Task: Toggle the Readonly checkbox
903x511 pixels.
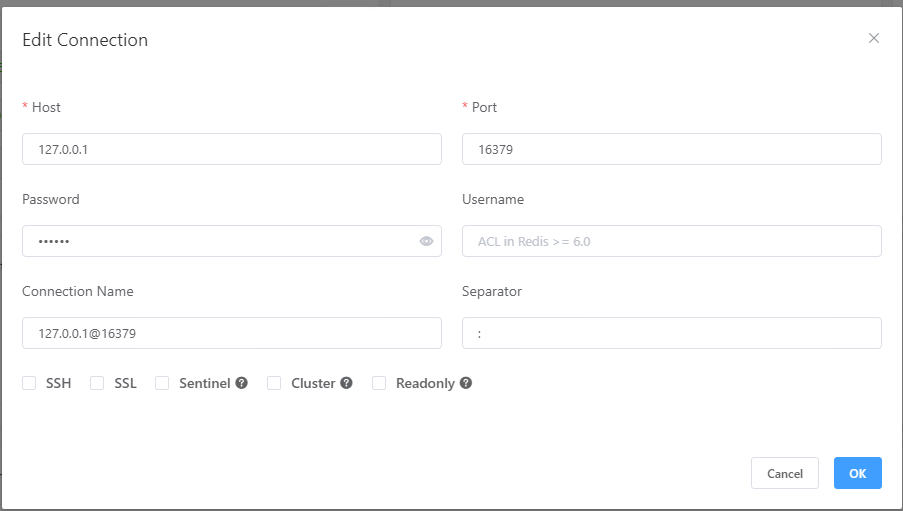Action: click(x=379, y=383)
